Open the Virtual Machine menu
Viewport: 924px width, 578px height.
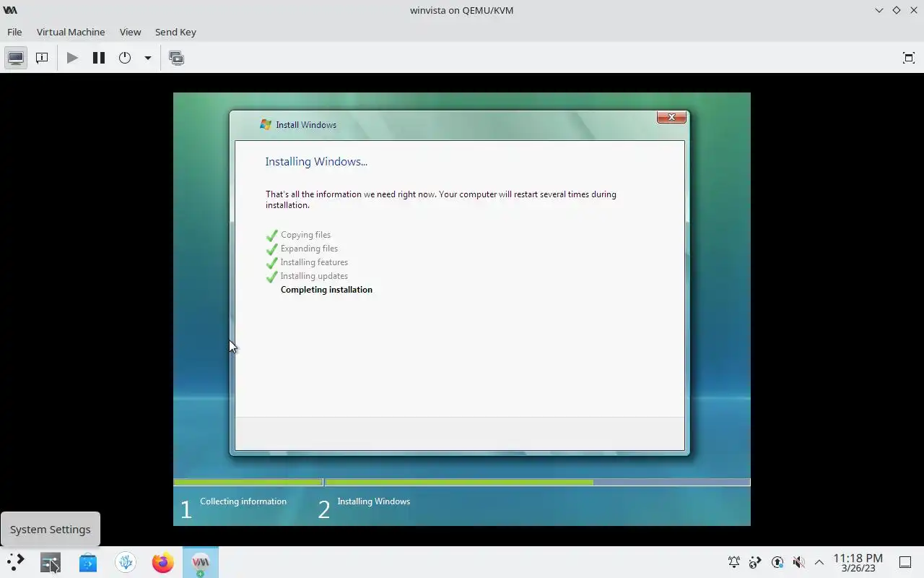(71, 32)
